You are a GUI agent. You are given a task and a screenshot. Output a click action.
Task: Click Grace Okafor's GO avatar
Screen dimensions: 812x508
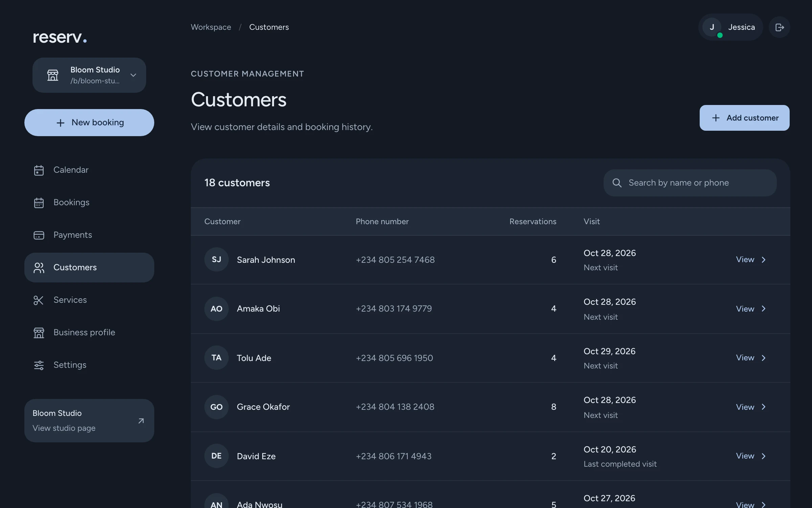[x=217, y=407]
